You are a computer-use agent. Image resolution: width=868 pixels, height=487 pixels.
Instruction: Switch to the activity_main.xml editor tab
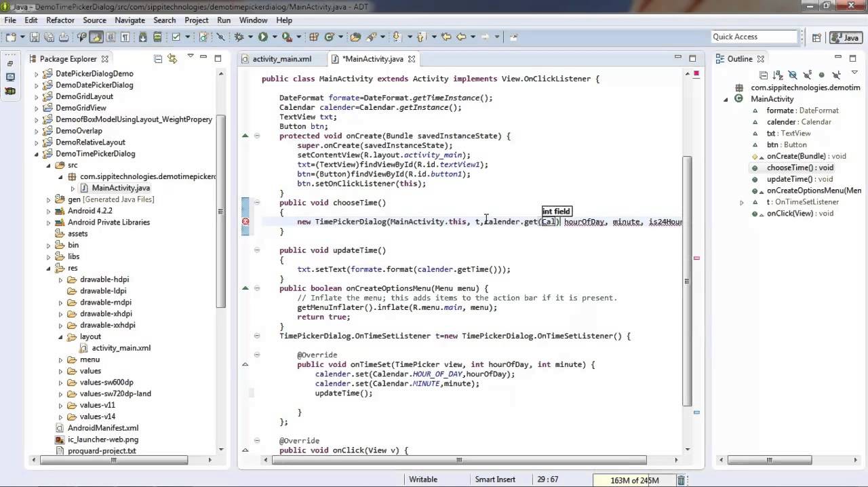(281, 59)
